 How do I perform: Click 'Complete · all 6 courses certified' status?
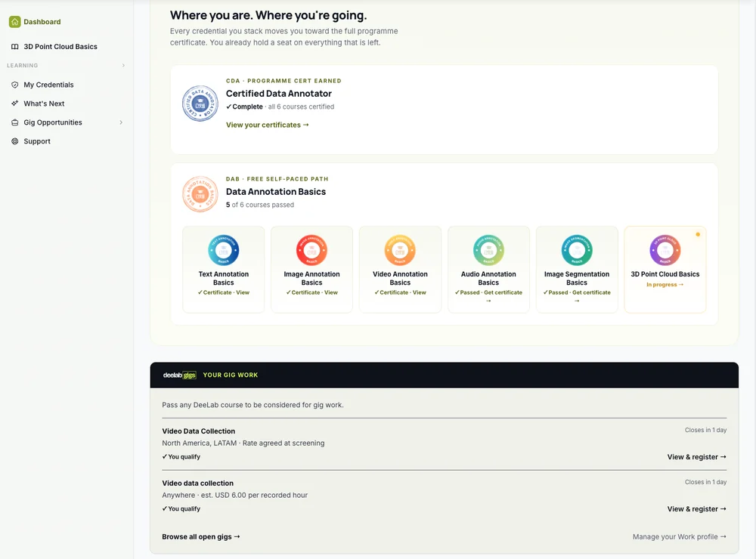280,107
